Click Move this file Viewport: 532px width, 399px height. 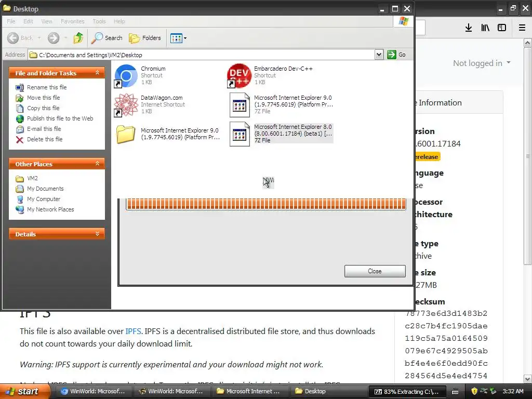click(44, 98)
